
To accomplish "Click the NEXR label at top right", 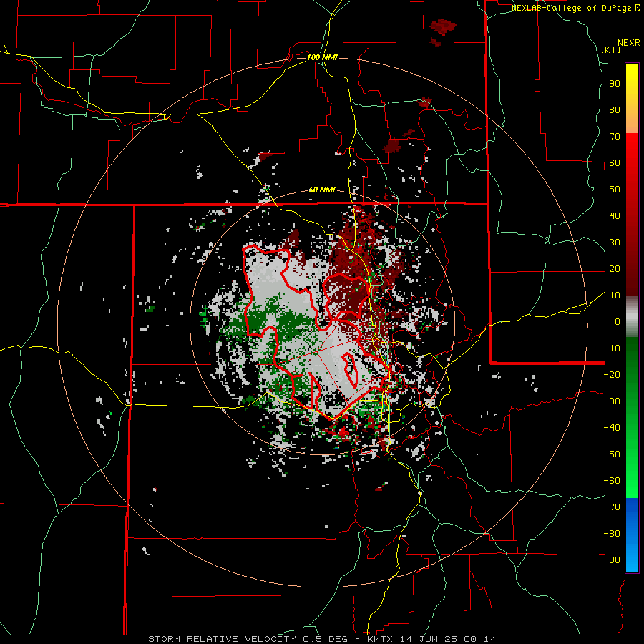I will pyautogui.click(x=629, y=43).
